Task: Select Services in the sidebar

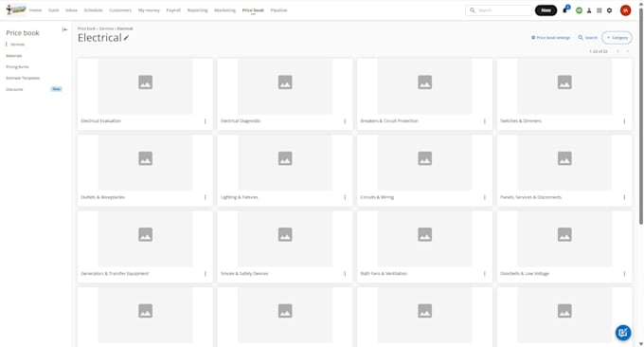Action: coord(17,45)
